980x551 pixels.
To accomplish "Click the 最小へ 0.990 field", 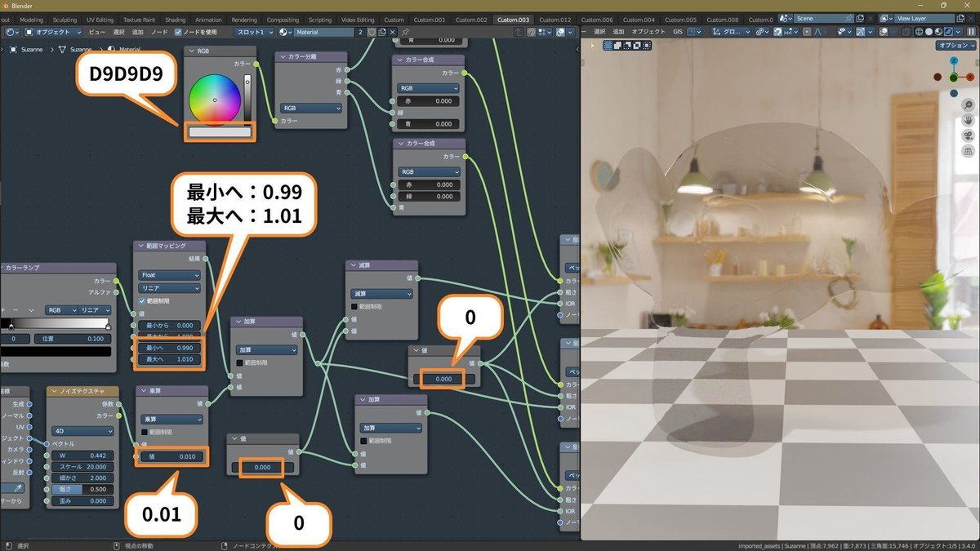I will (x=169, y=347).
